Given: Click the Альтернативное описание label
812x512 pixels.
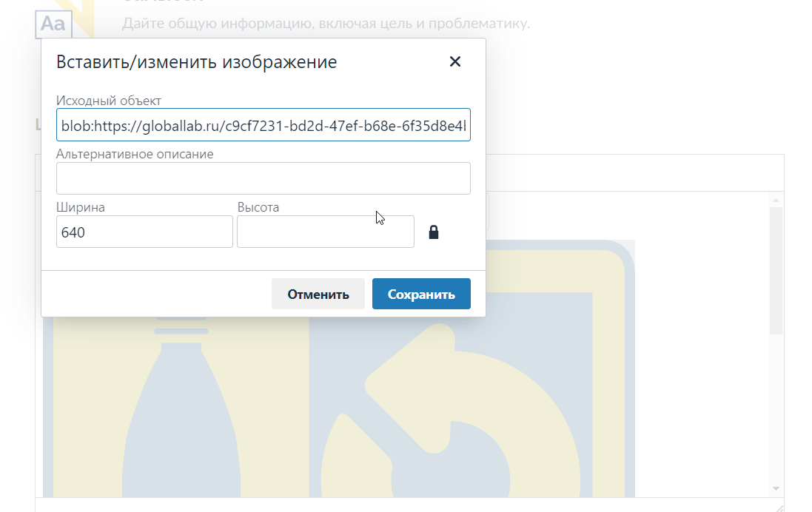Looking at the screenshot, I should pyautogui.click(x=135, y=154).
